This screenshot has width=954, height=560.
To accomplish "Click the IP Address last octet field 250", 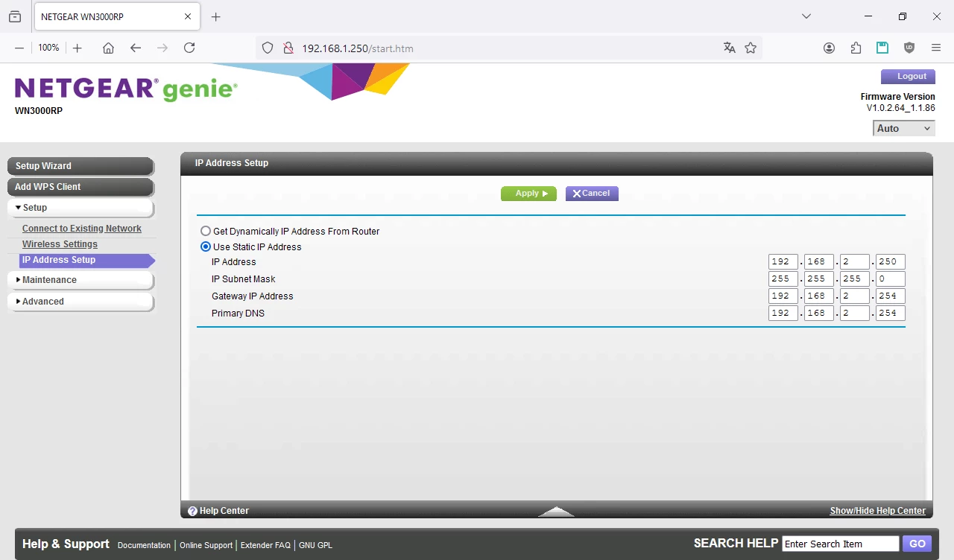I will [891, 262].
